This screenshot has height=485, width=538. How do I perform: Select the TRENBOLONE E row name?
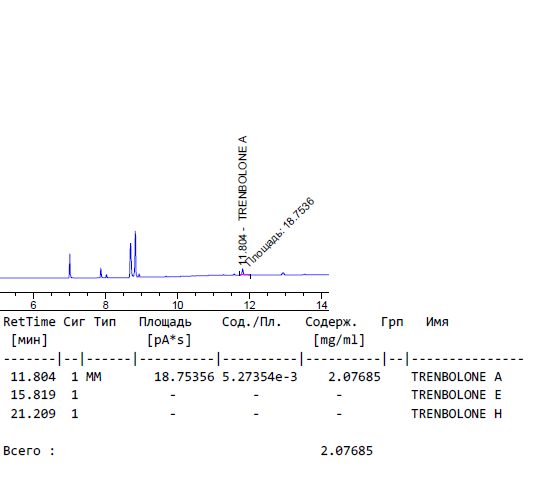[x=456, y=395]
